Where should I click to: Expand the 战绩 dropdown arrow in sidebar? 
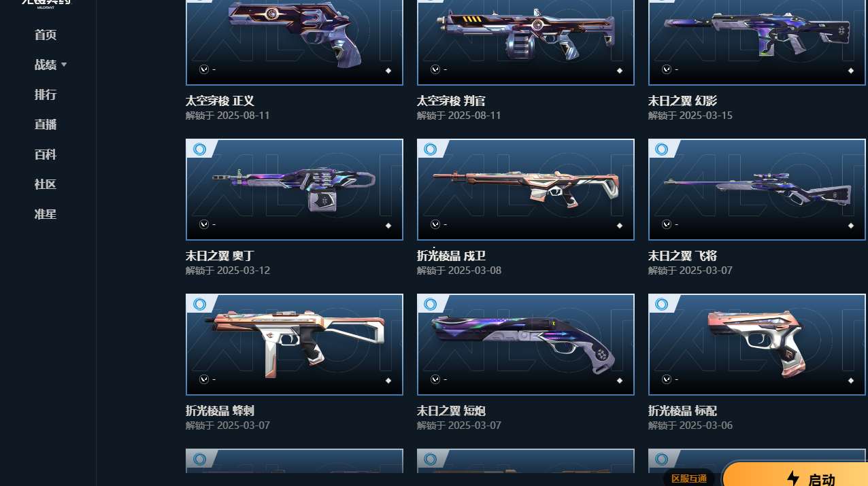64,65
